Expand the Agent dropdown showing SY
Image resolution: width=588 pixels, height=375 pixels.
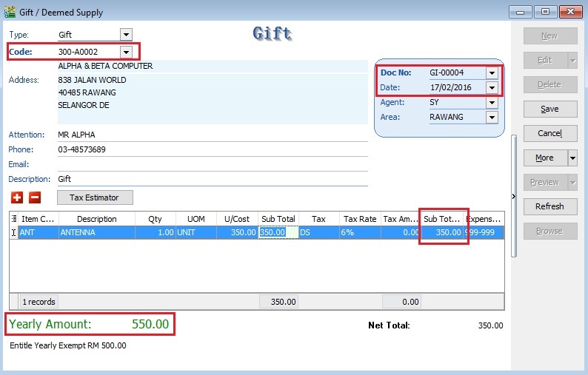click(x=492, y=102)
